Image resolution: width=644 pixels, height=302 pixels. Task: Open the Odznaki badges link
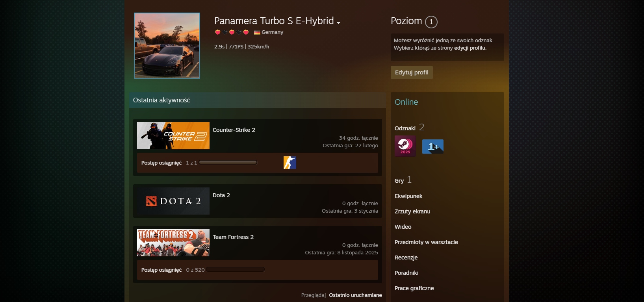pyautogui.click(x=405, y=128)
